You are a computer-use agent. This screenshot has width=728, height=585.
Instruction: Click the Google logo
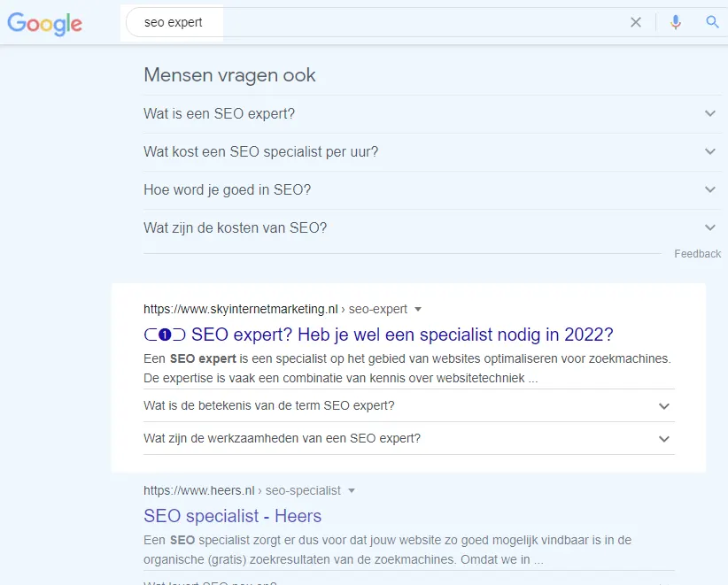44,24
